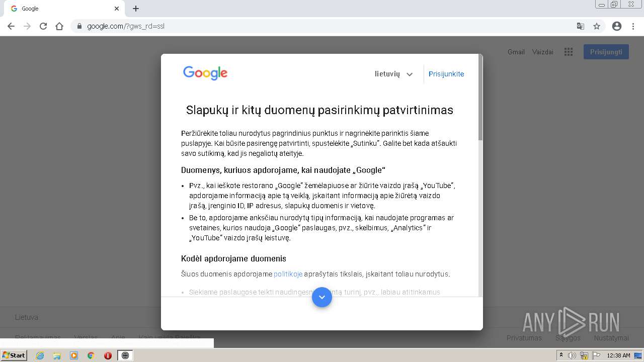Screen dimensions: 644x362
Task: Click the browser forward arrow
Action: [27, 26]
